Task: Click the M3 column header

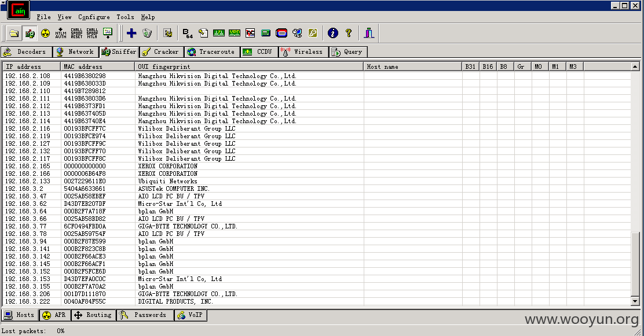Action: [575, 67]
